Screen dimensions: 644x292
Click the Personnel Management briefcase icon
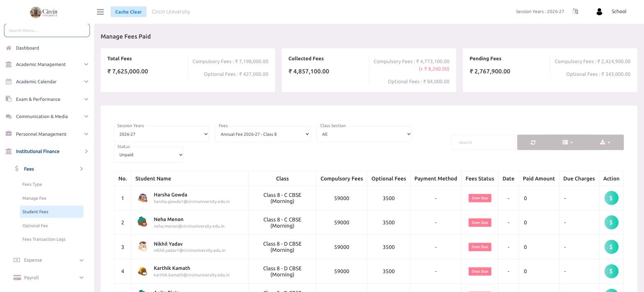pos(9,134)
